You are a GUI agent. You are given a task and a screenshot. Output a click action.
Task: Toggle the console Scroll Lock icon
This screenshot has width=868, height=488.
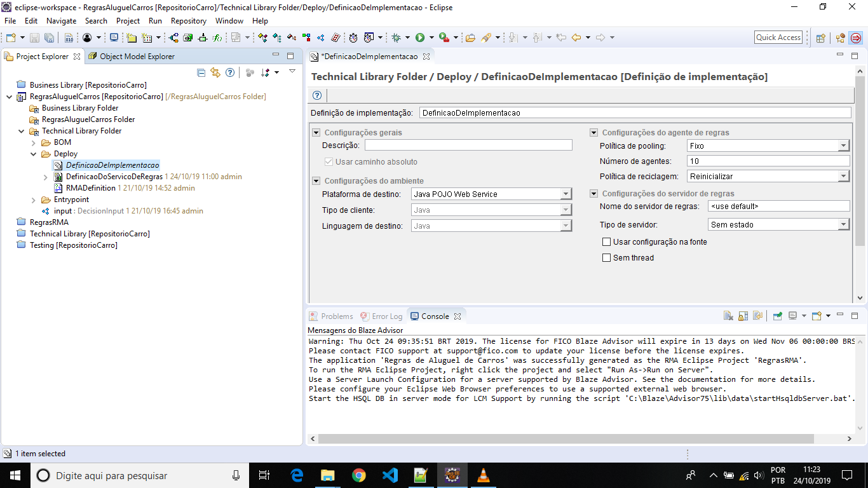tap(742, 316)
